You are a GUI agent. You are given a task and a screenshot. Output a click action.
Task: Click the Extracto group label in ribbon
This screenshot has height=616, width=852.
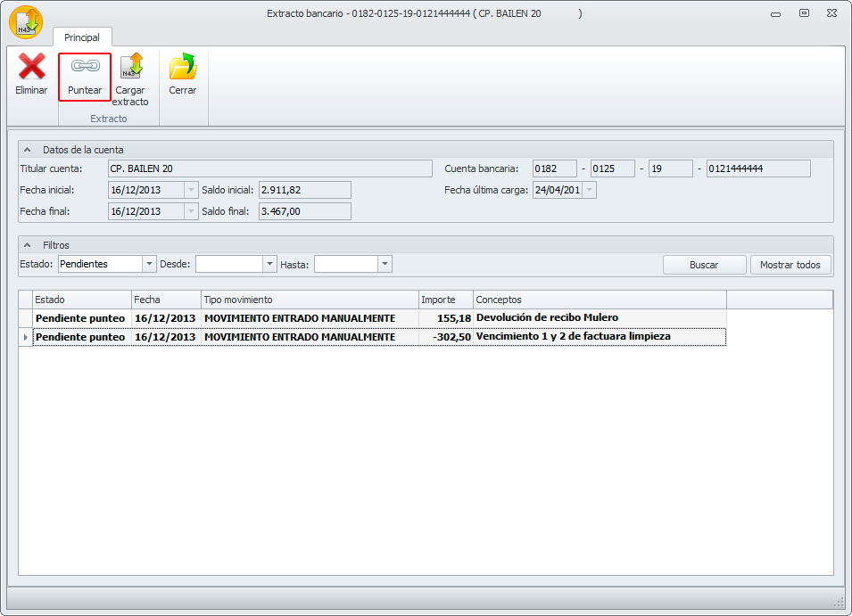109,119
